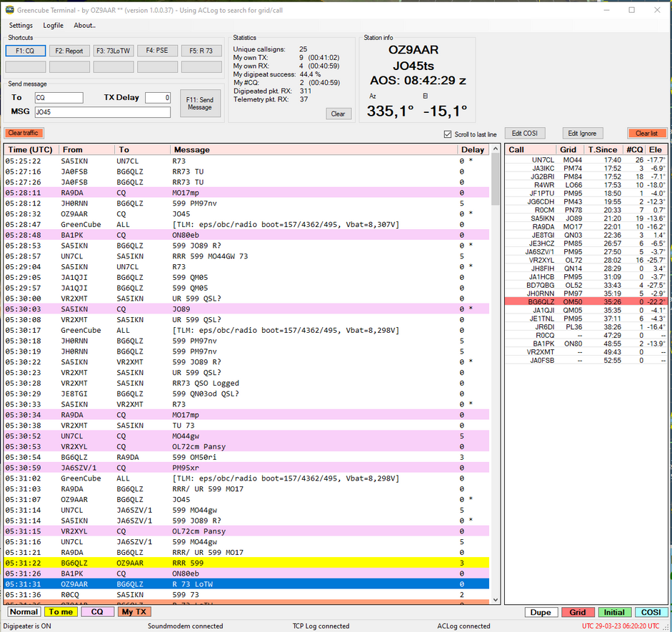Click the Time (UTC) column header
The width and height of the screenshot is (672, 632).
tap(31, 149)
